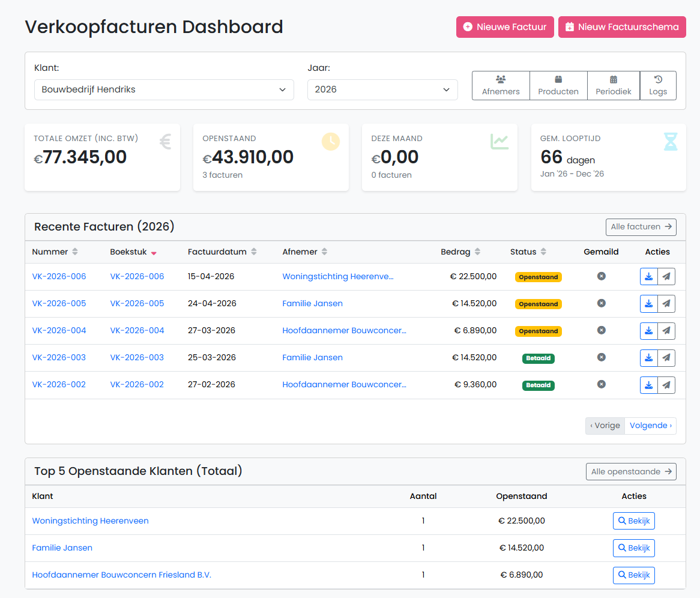
Task: Open invoice number VK-2026-006 link
Action: [59, 276]
